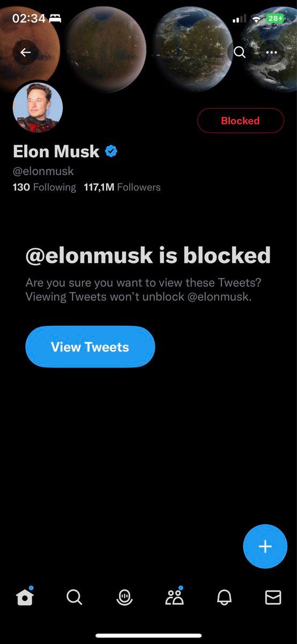
Task: Toggle the red Blocked button
Action: click(241, 121)
